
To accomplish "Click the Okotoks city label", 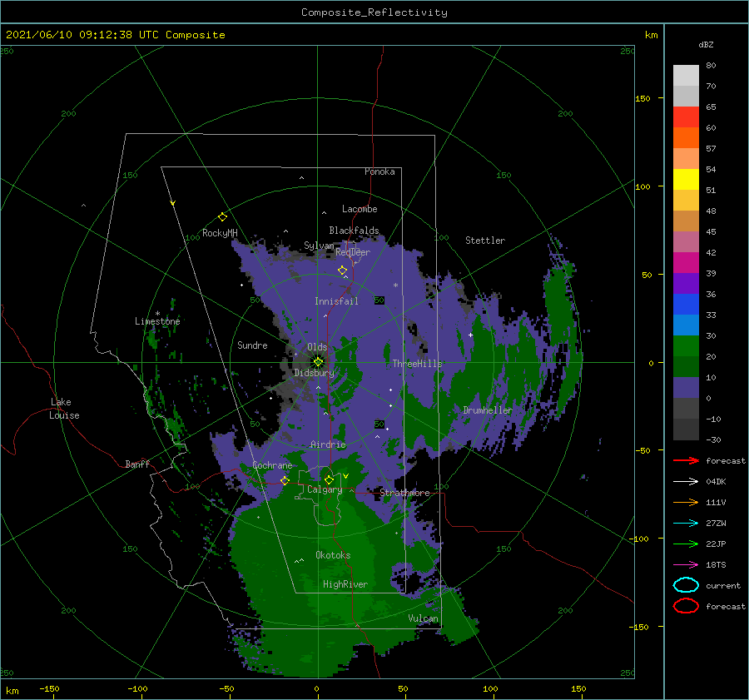I will pyautogui.click(x=333, y=555).
